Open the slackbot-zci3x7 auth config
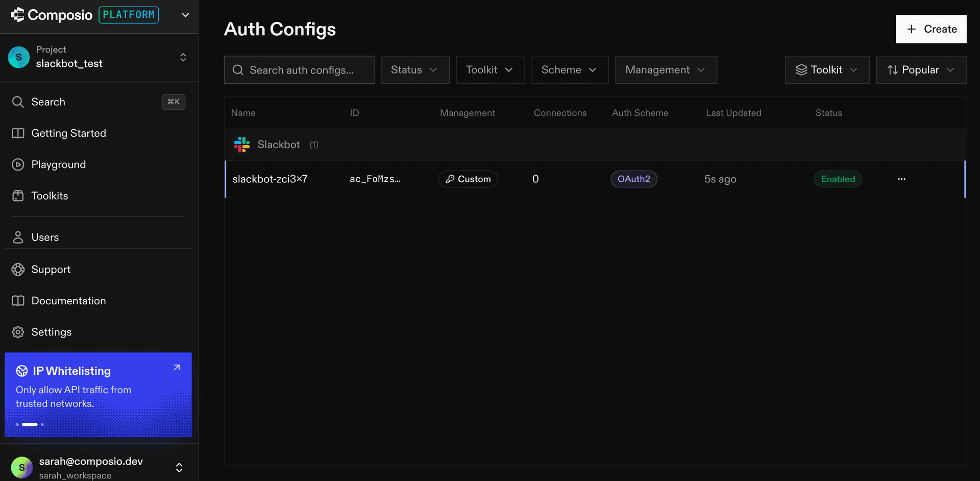 tap(270, 179)
